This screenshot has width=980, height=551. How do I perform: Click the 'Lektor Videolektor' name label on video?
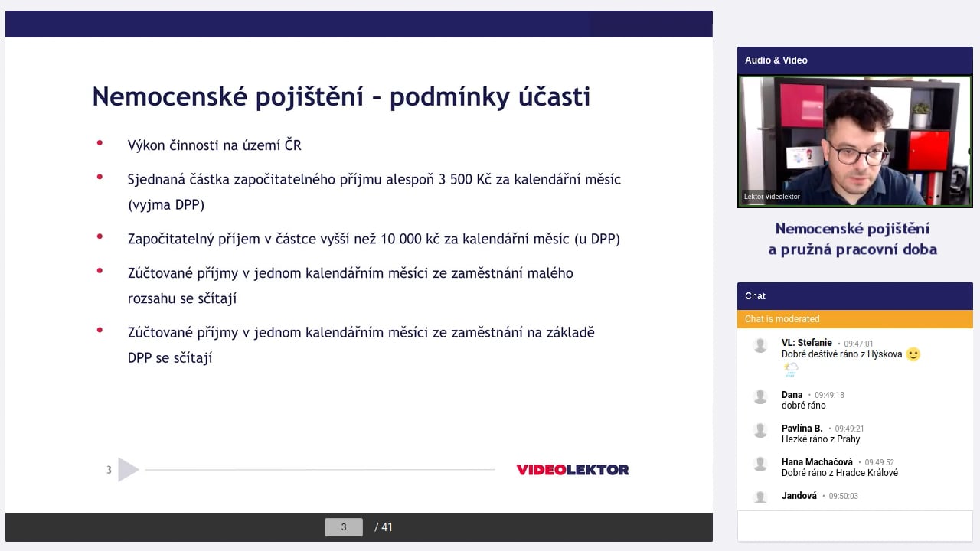[x=772, y=197]
